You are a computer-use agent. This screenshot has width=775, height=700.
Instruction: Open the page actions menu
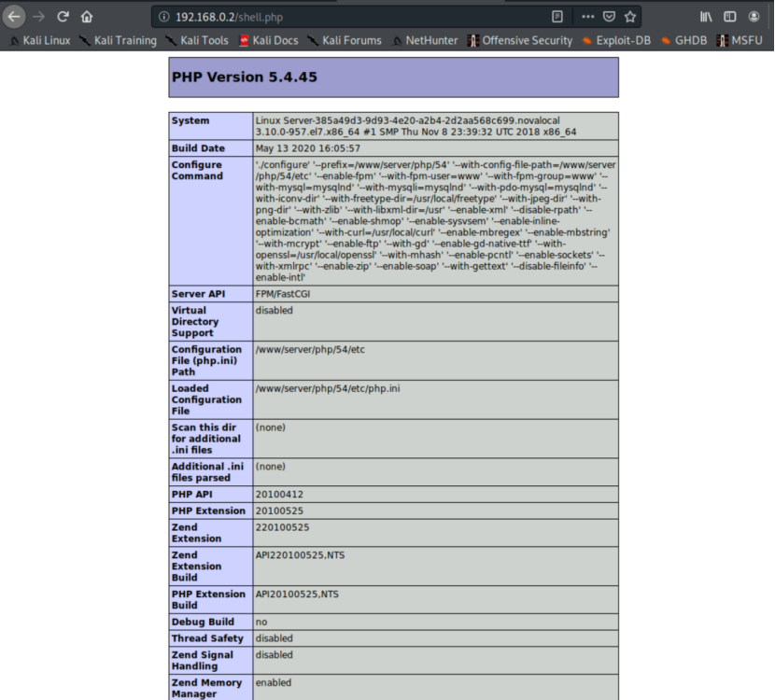(588, 16)
